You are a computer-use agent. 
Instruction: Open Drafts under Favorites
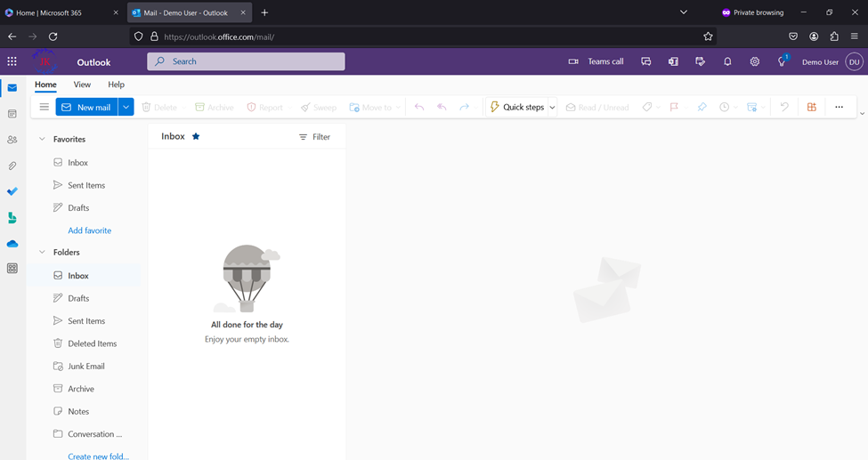pyautogui.click(x=71, y=207)
